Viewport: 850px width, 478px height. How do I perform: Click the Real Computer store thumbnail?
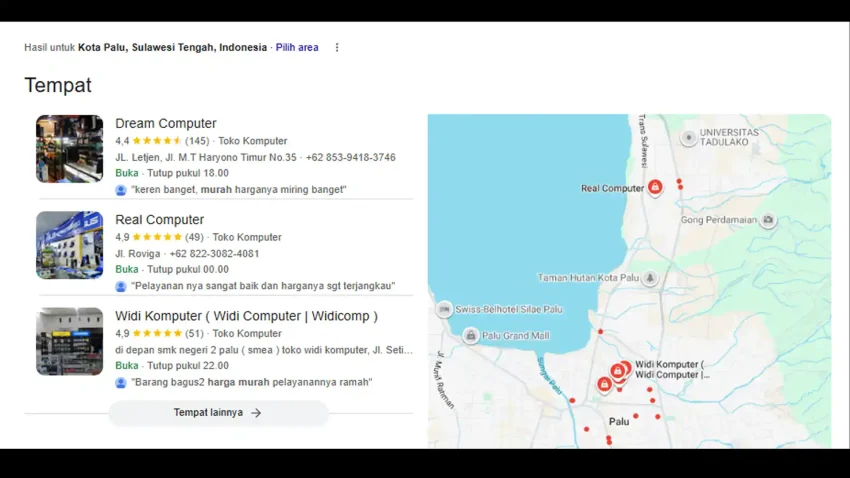click(x=69, y=245)
